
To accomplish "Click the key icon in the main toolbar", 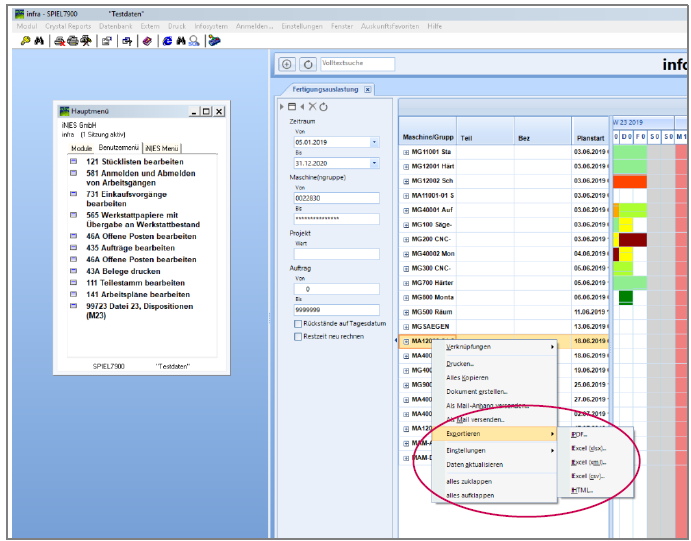I will (24, 41).
